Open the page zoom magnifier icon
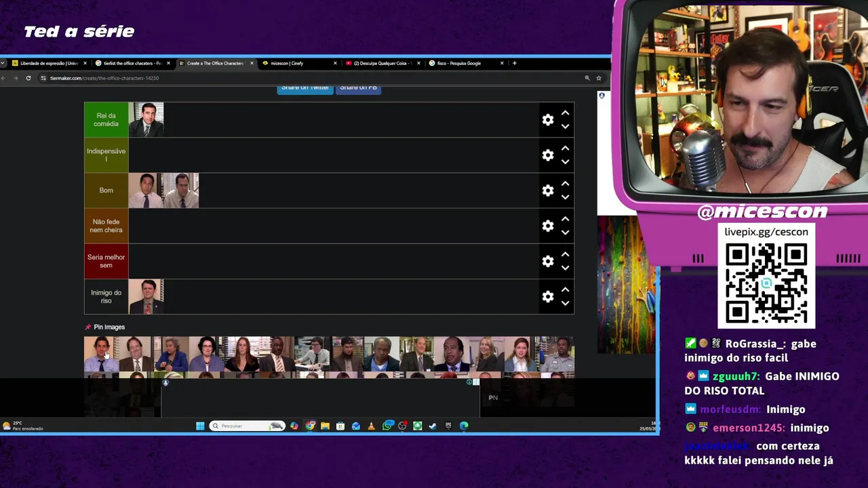 click(x=587, y=78)
